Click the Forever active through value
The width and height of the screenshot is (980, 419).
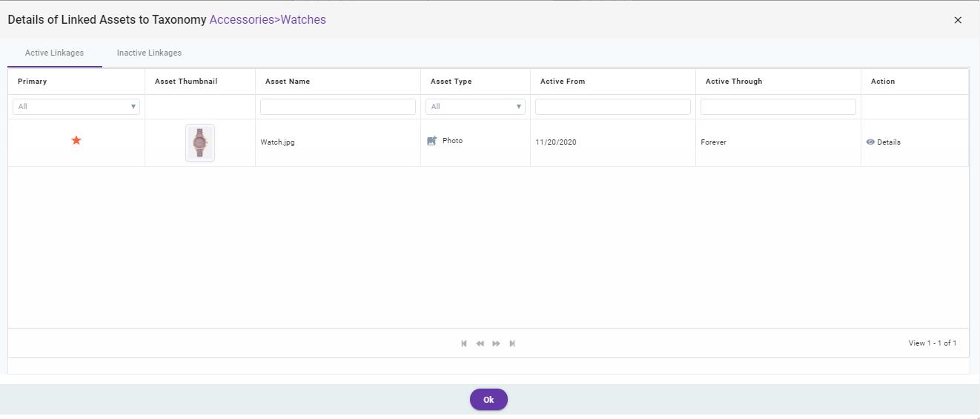(713, 142)
